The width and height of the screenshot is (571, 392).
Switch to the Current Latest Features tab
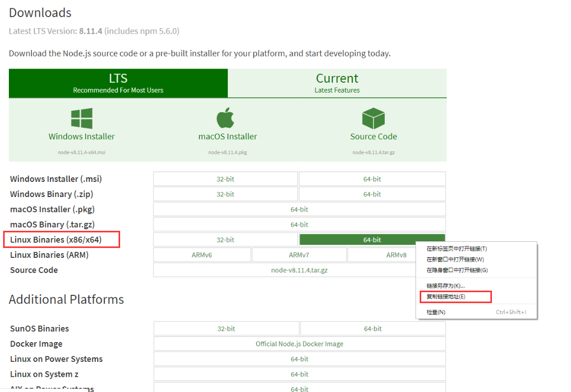(x=337, y=83)
